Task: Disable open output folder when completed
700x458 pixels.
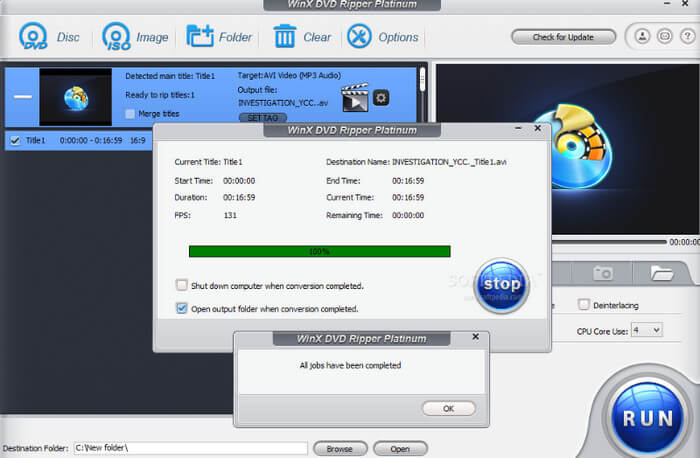Action: point(182,308)
